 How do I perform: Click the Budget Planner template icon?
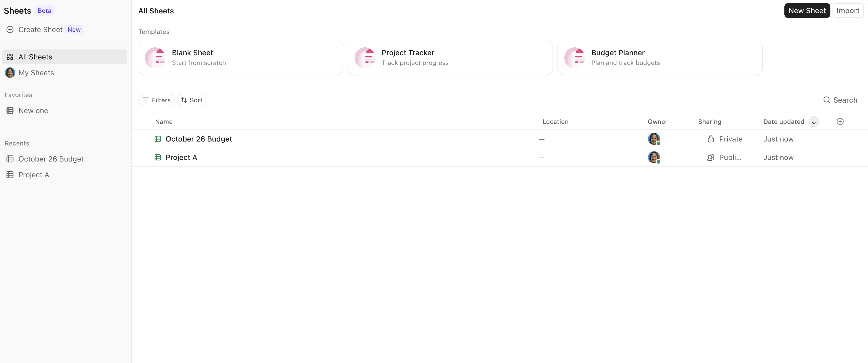[x=575, y=58]
